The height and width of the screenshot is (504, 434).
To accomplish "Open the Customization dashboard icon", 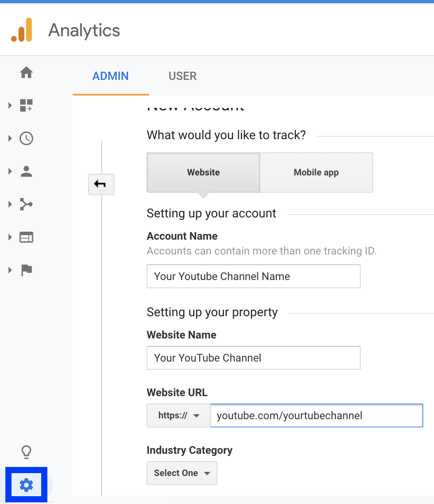I will (26, 105).
